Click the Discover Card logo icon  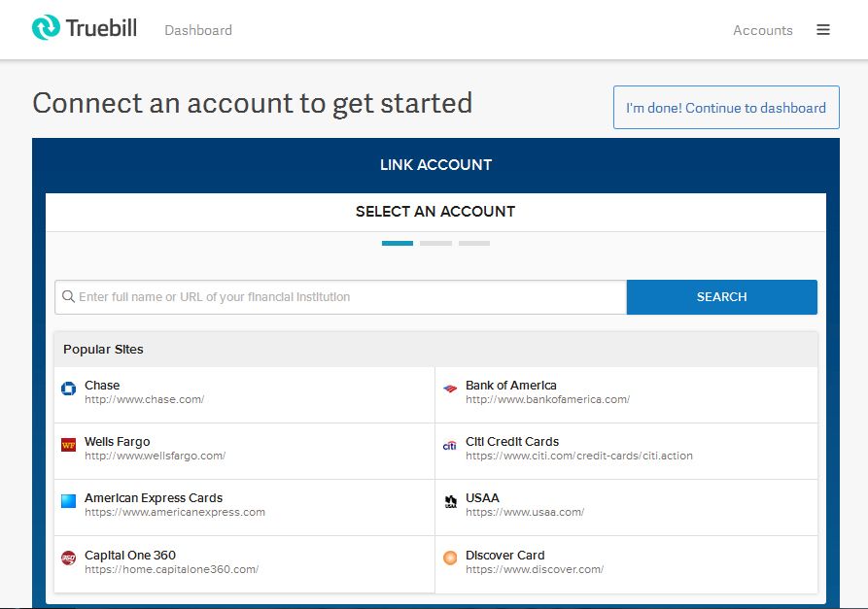pyautogui.click(x=450, y=558)
